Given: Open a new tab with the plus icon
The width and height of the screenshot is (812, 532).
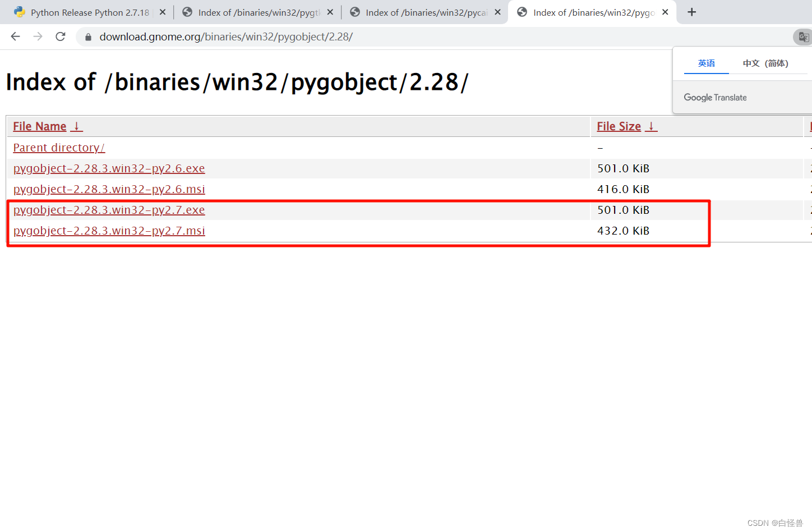Looking at the screenshot, I should click(691, 12).
